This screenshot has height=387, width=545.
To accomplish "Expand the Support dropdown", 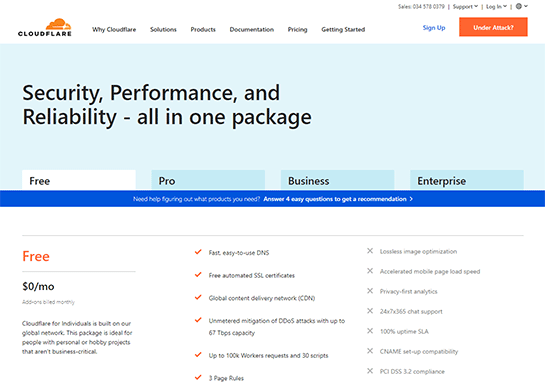I will tap(465, 7).
